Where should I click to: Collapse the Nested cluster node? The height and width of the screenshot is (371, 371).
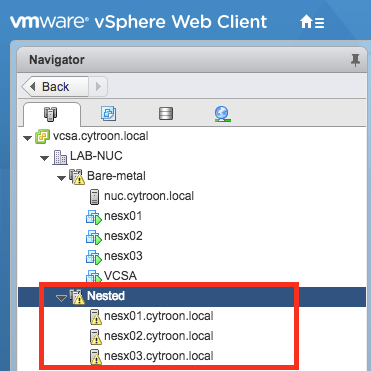coord(61,298)
